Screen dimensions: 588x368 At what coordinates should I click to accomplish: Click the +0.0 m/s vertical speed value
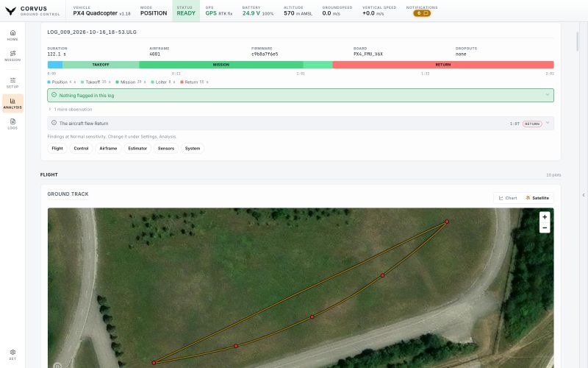click(x=373, y=13)
